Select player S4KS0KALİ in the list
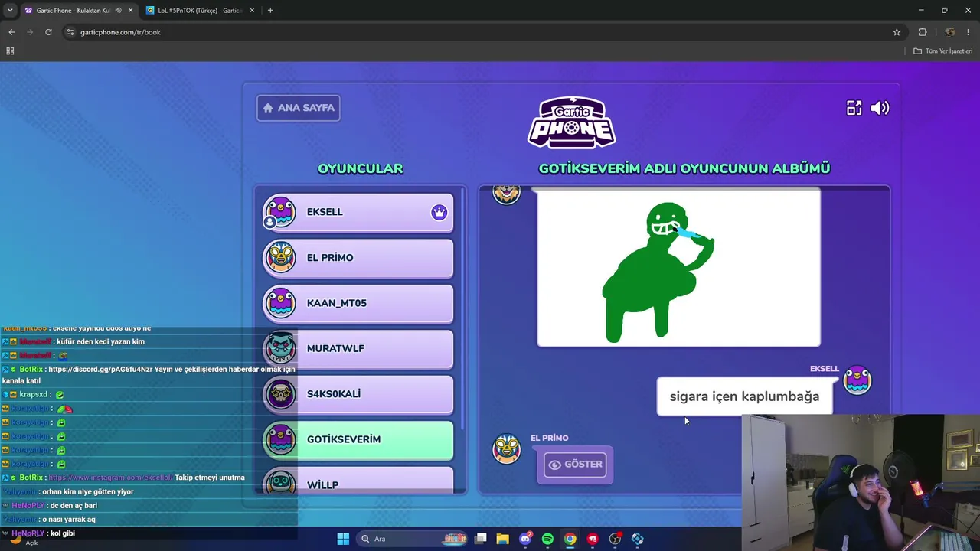Image resolution: width=980 pixels, height=551 pixels. [x=358, y=394]
